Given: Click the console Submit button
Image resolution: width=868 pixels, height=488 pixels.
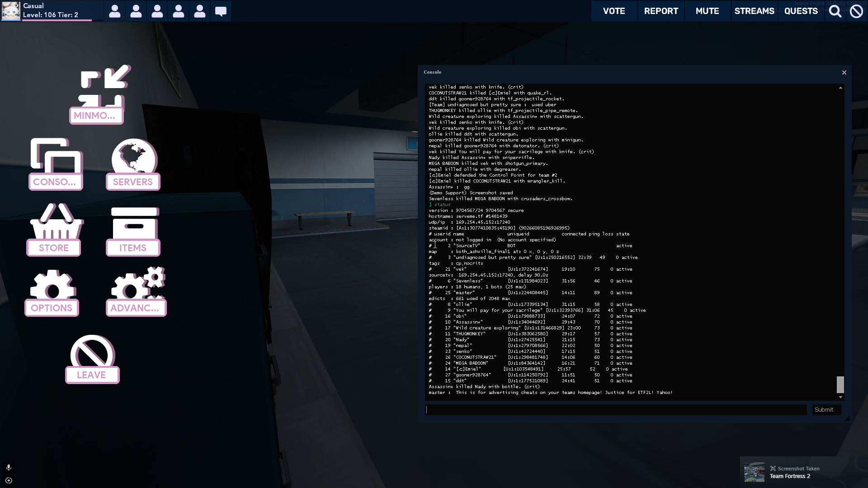Looking at the screenshot, I should [x=824, y=410].
